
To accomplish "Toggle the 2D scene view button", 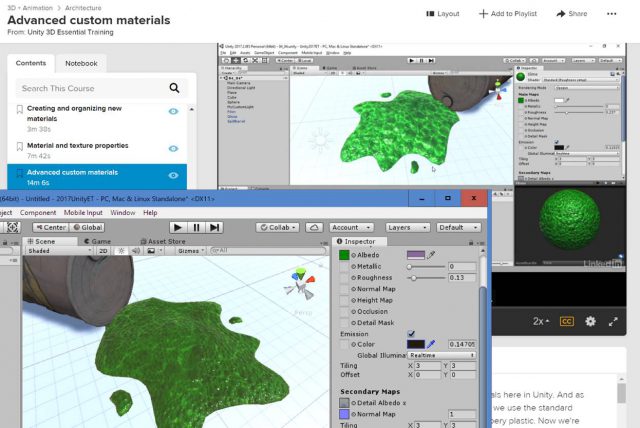I will click(103, 251).
